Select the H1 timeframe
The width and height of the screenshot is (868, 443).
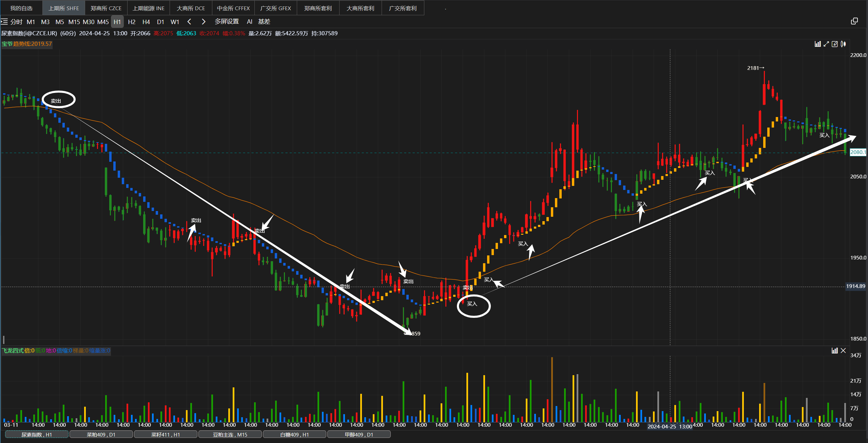(117, 22)
